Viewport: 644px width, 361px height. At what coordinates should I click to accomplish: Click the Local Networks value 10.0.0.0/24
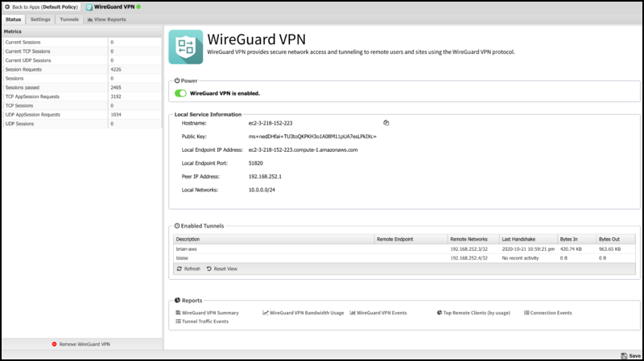point(262,190)
